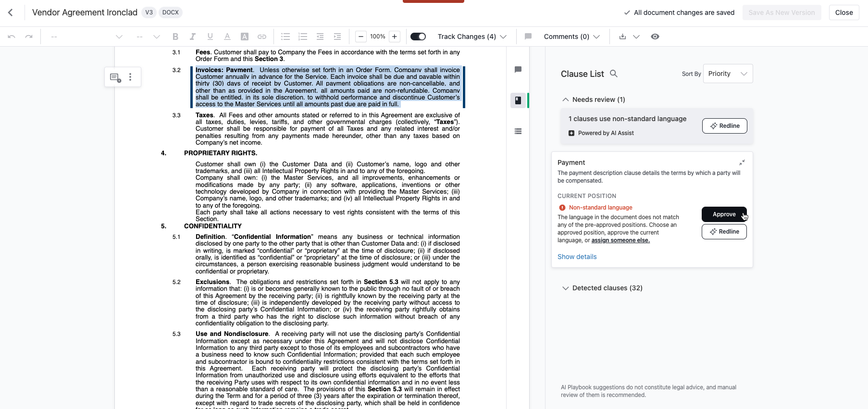Click the Close button
This screenshot has width=868, height=409.
point(844,12)
